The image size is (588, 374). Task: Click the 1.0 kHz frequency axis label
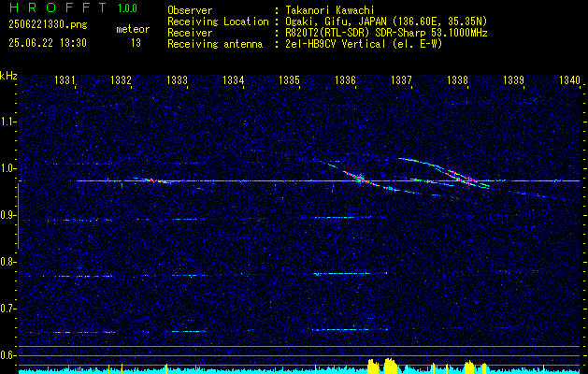7,168
